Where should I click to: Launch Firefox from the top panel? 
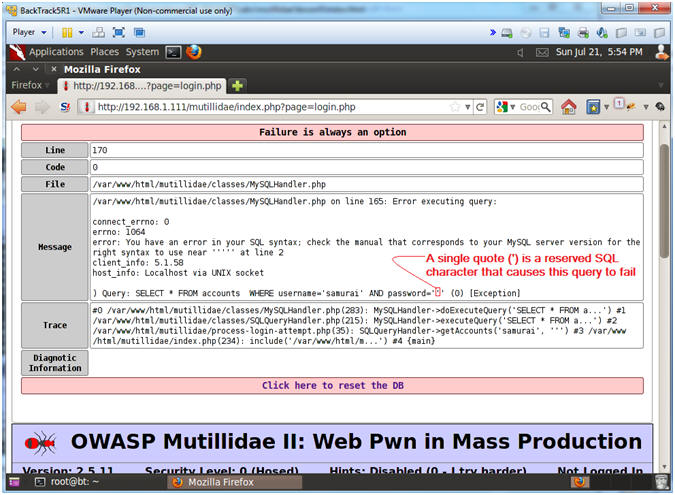(194, 53)
